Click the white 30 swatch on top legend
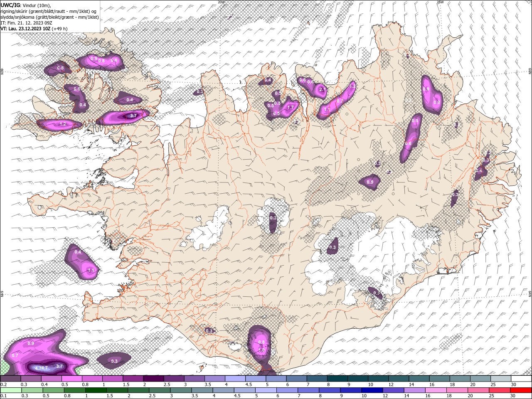This screenshot has width=532, height=399. point(521,379)
